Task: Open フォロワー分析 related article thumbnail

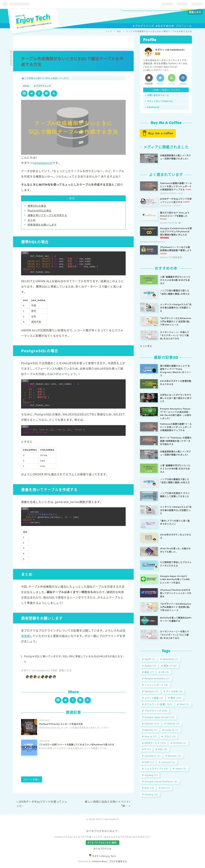Action: (x=29, y=748)
